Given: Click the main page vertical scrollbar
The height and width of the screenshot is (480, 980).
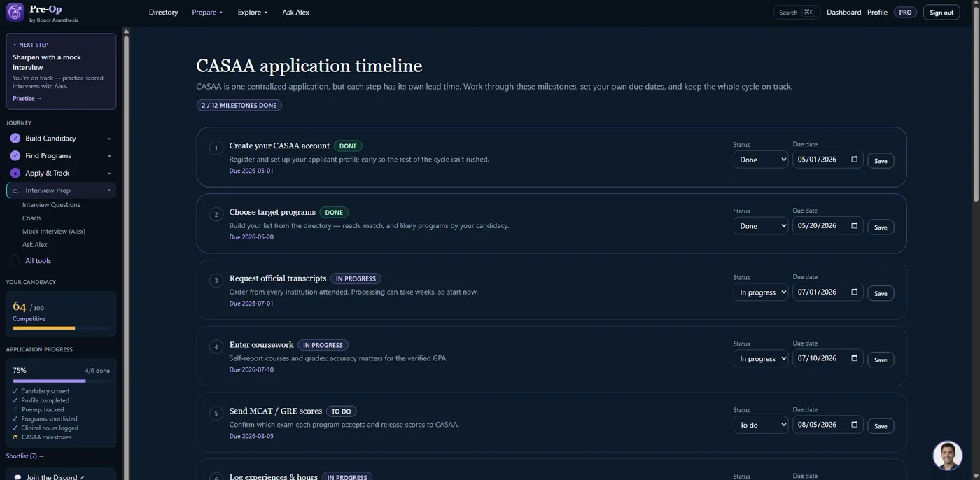Looking at the screenshot, I should tap(976, 105).
